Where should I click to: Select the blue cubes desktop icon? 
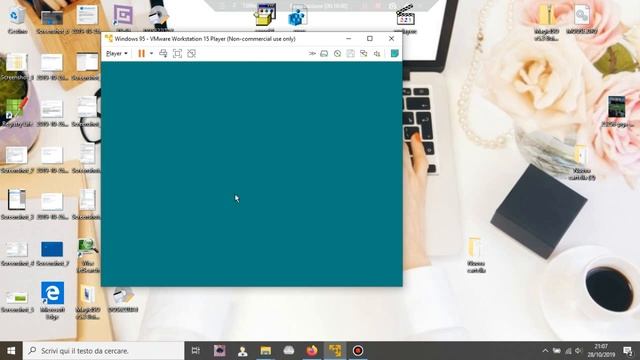tap(298, 18)
